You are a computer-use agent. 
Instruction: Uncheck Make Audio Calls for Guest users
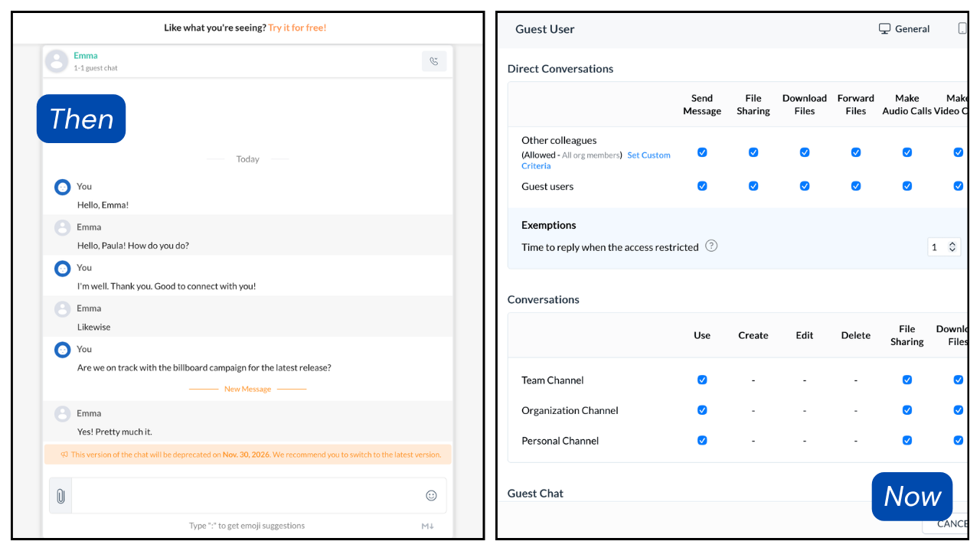click(907, 186)
